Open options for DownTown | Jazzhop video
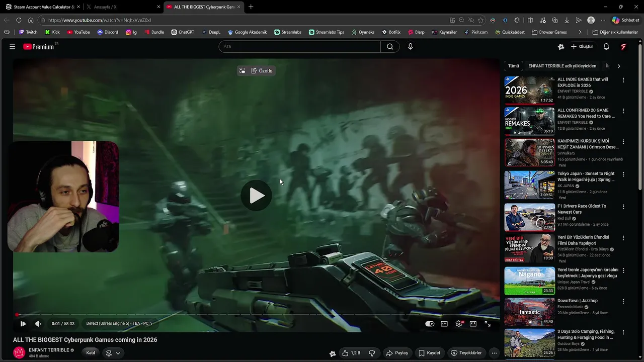Image resolution: width=644 pixels, height=362 pixels. (623, 301)
